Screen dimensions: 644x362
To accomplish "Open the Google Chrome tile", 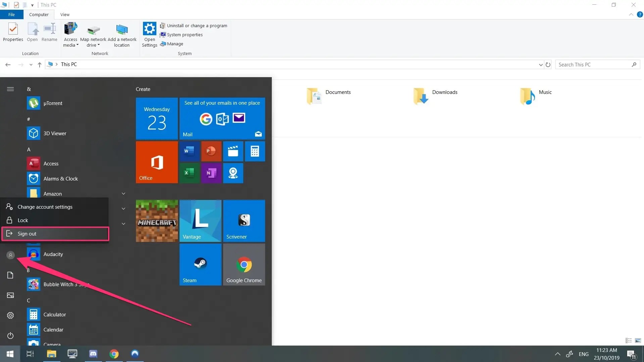I will tap(244, 264).
